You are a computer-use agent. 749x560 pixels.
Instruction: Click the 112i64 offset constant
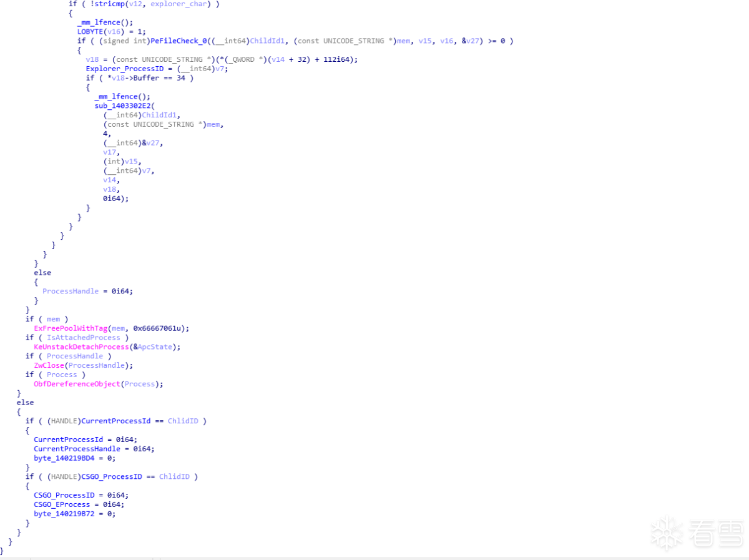point(338,59)
